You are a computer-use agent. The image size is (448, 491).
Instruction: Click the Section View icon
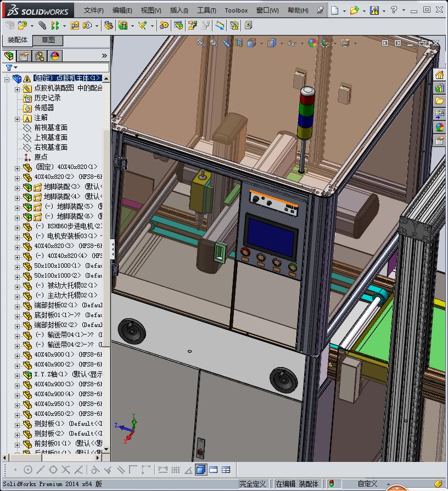(239, 43)
